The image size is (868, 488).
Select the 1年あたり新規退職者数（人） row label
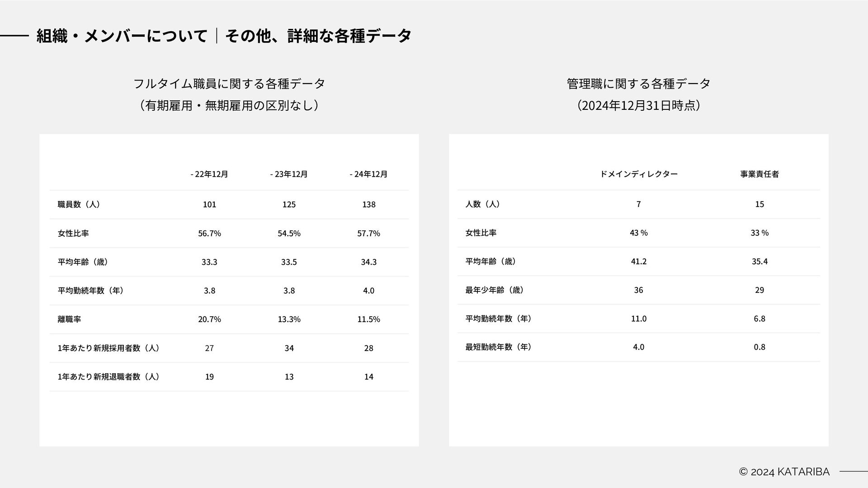coord(108,376)
